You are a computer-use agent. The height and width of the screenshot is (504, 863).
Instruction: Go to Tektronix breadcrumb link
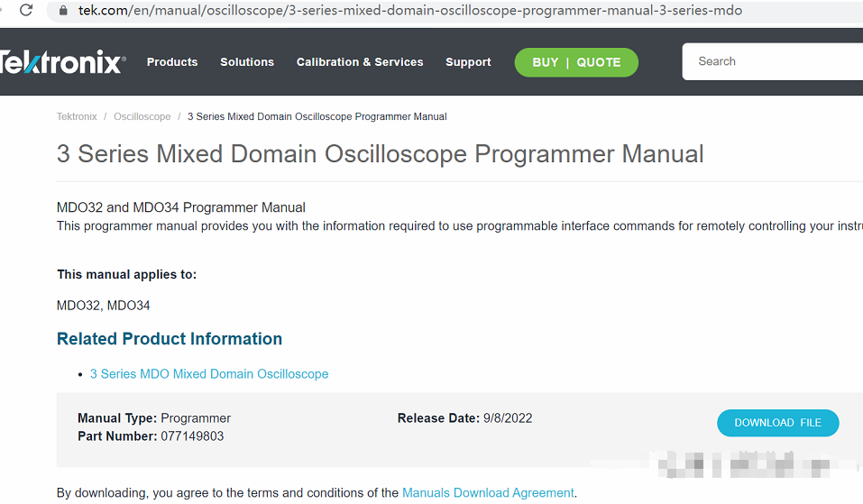[77, 117]
